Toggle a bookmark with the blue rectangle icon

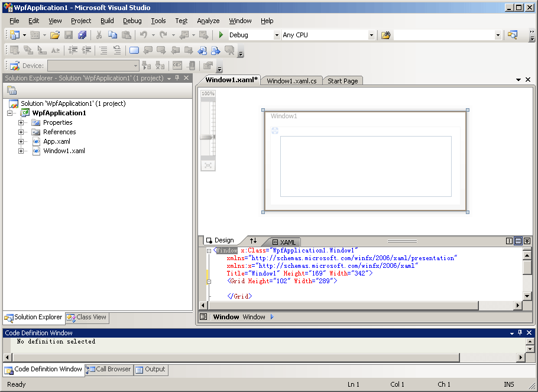point(134,50)
